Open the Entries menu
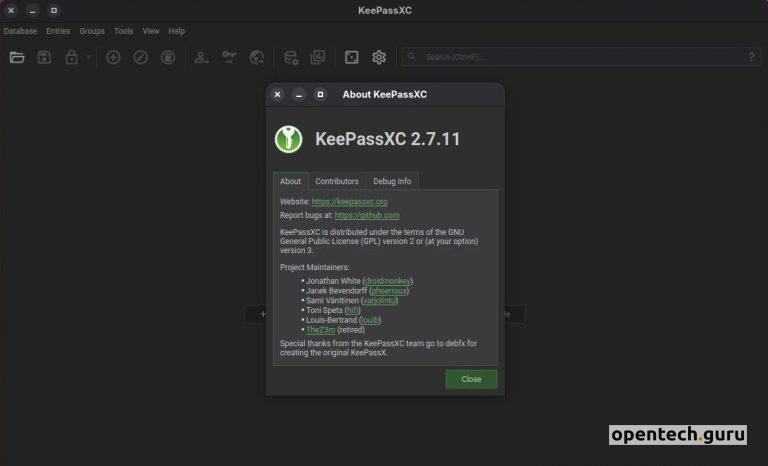The image size is (768, 466). tap(58, 31)
